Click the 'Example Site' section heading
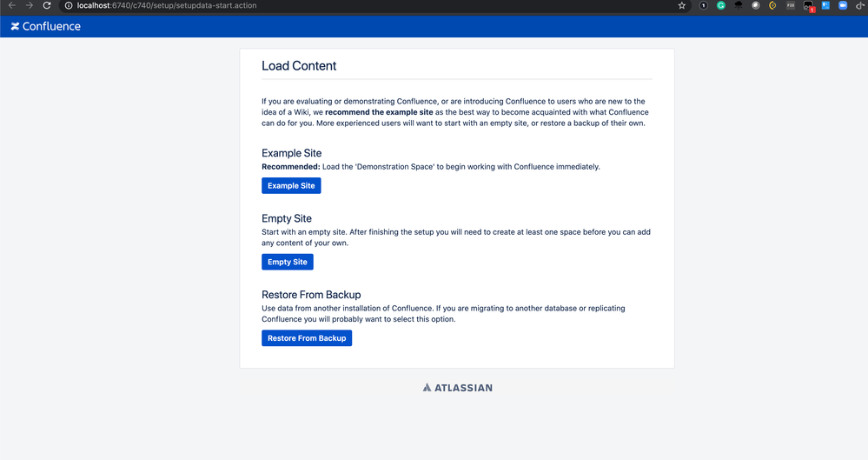The width and height of the screenshot is (868, 460). [292, 153]
